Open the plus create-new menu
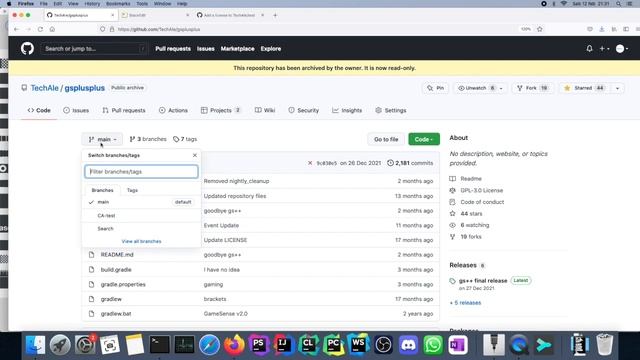Viewport: 640px width, 360px height. (604, 49)
